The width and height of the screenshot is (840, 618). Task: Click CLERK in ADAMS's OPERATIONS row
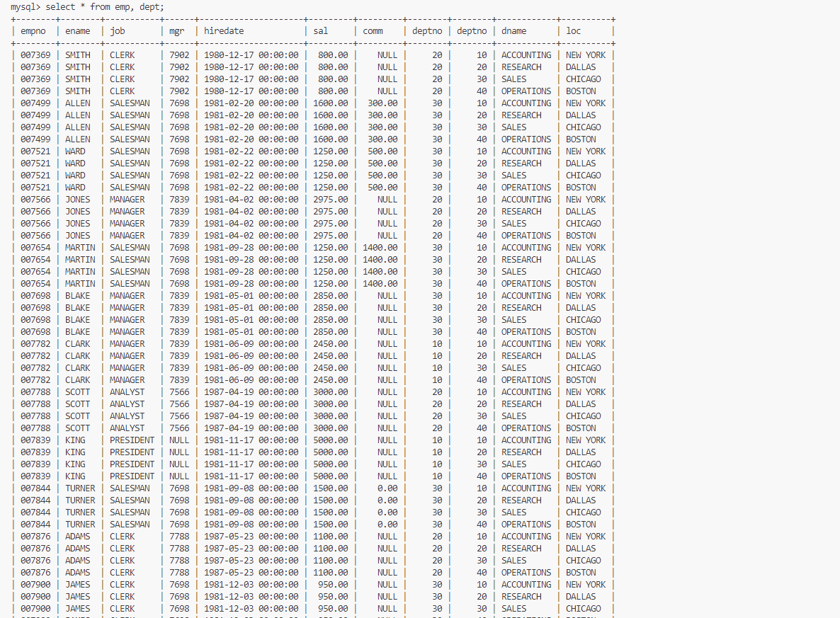point(122,573)
